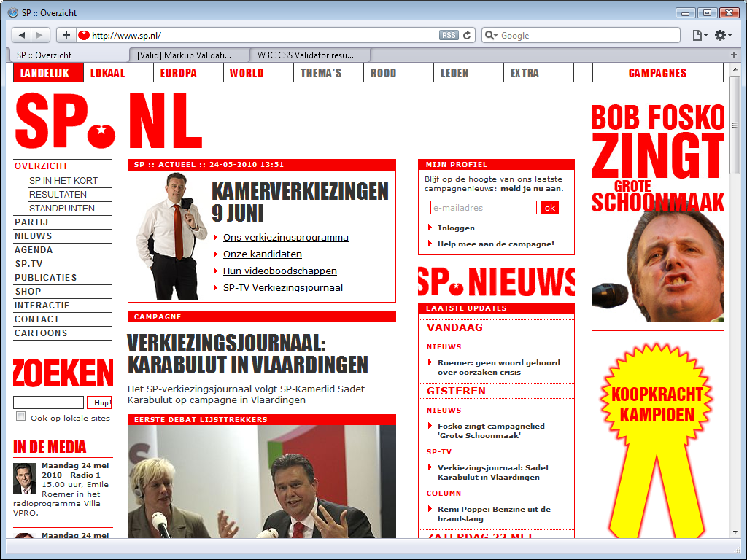Open the page menu icon
The height and width of the screenshot is (560, 747).
tap(700, 35)
